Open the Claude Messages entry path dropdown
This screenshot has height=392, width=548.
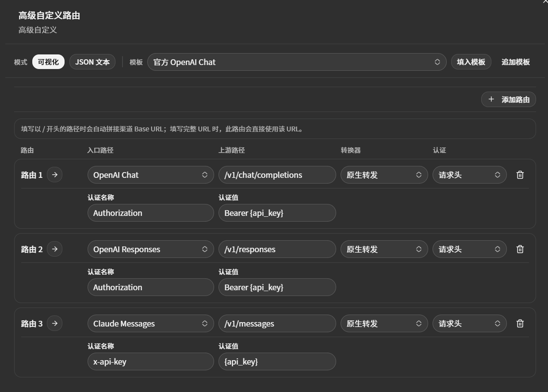pos(151,323)
